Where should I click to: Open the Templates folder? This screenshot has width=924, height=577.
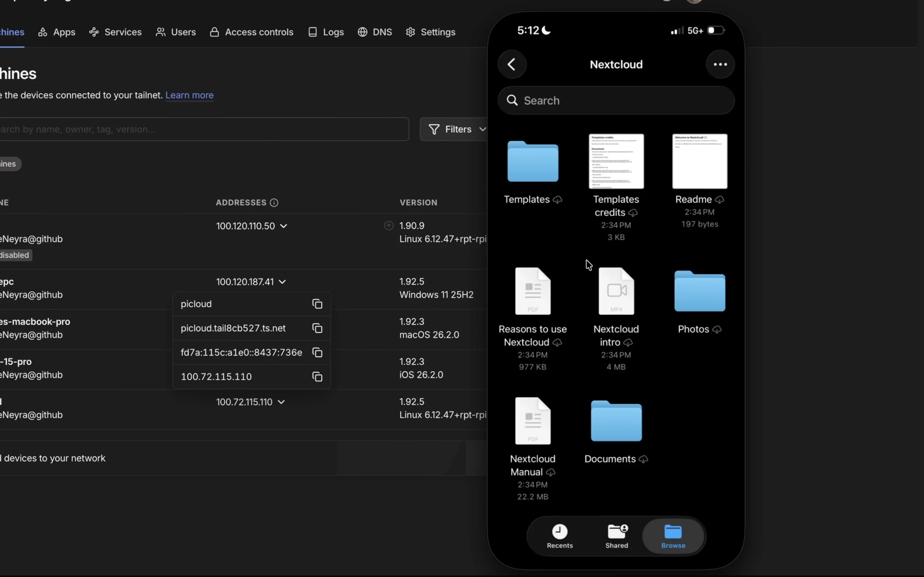[533, 161]
